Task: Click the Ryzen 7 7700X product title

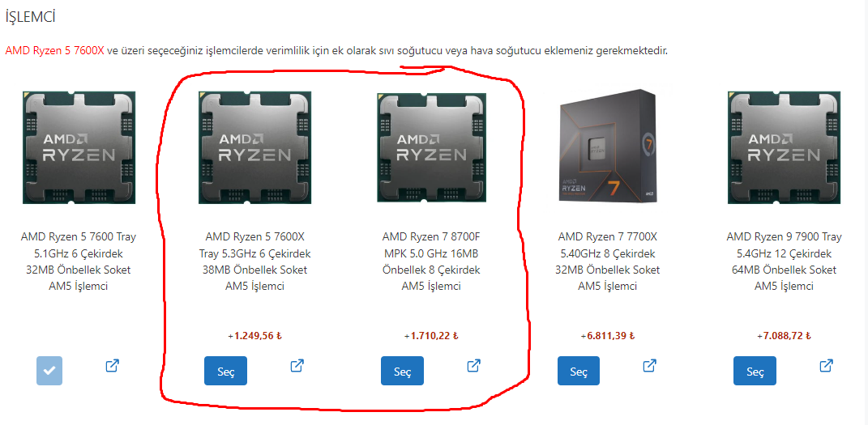Action: [x=608, y=261]
